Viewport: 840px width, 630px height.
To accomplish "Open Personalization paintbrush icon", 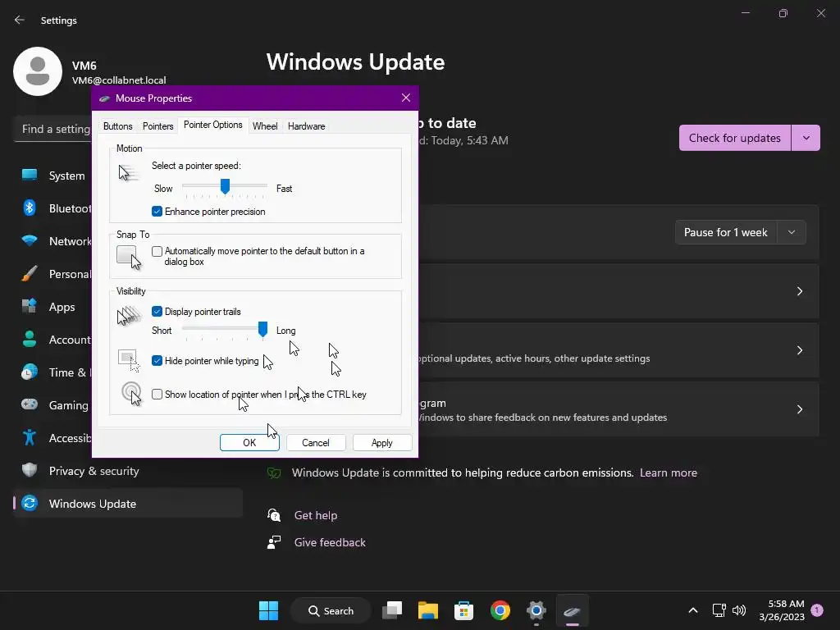I will tap(30, 274).
